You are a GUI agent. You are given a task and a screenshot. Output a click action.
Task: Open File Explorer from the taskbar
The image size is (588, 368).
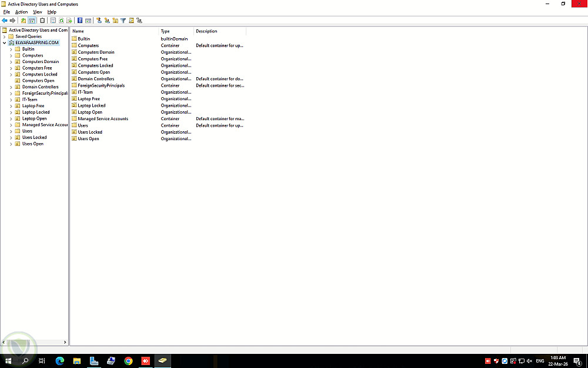click(x=77, y=361)
